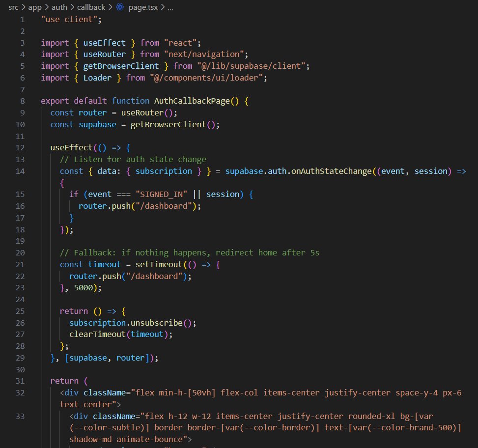
Task: Click useRouter in the line 4 import
Action: pyautogui.click(x=104, y=54)
